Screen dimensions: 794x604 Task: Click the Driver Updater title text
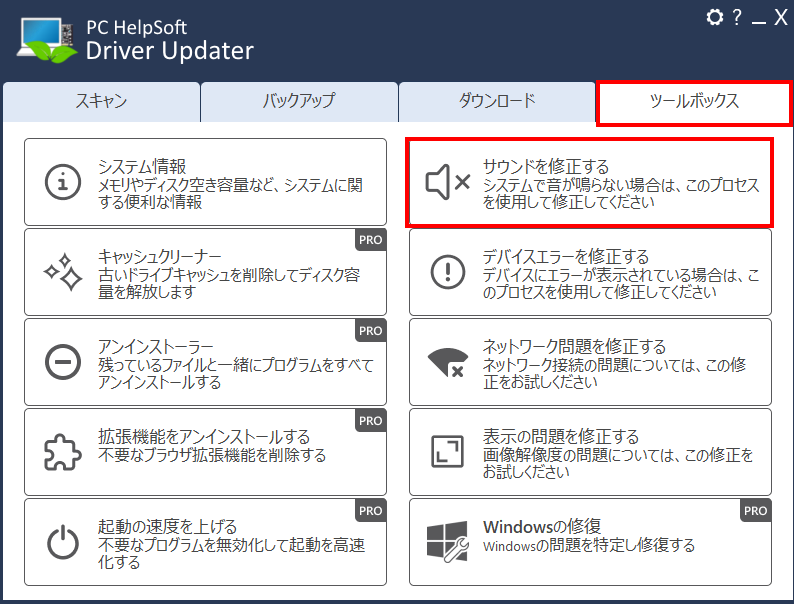point(170,51)
